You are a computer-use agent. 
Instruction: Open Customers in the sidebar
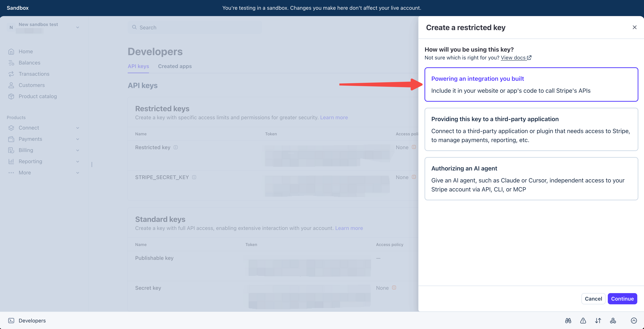pos(32,85)
